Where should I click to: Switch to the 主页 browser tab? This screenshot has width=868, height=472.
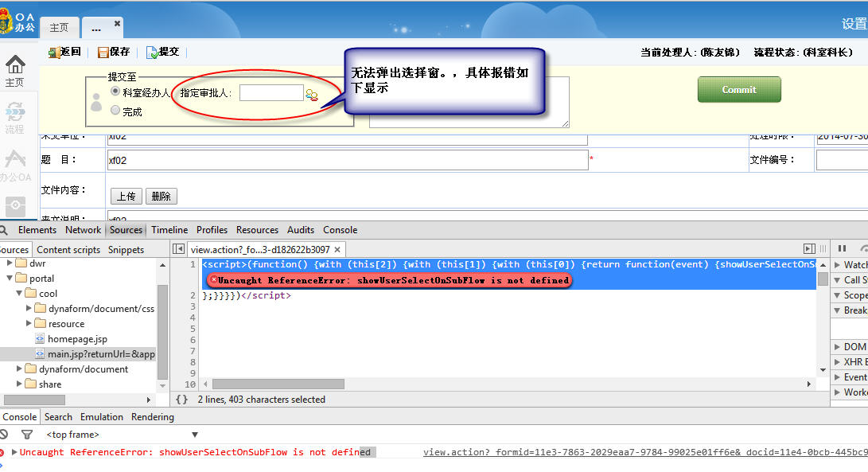pyautogui.click(x=59, y=27)
